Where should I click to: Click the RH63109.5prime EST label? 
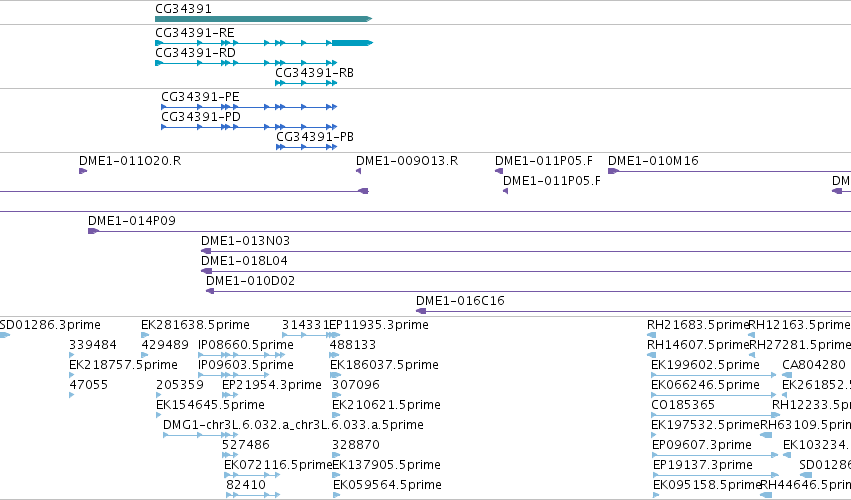click(x=805, y=425)
